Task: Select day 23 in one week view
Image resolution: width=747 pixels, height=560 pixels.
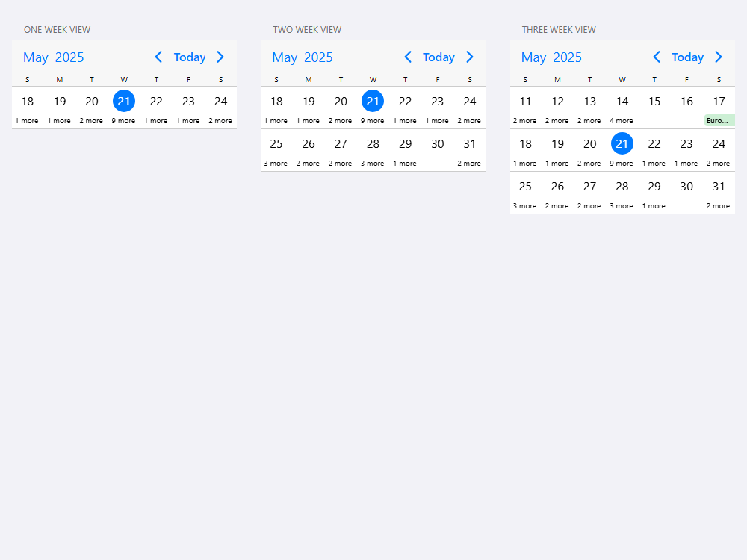Action: coord(189,101)
